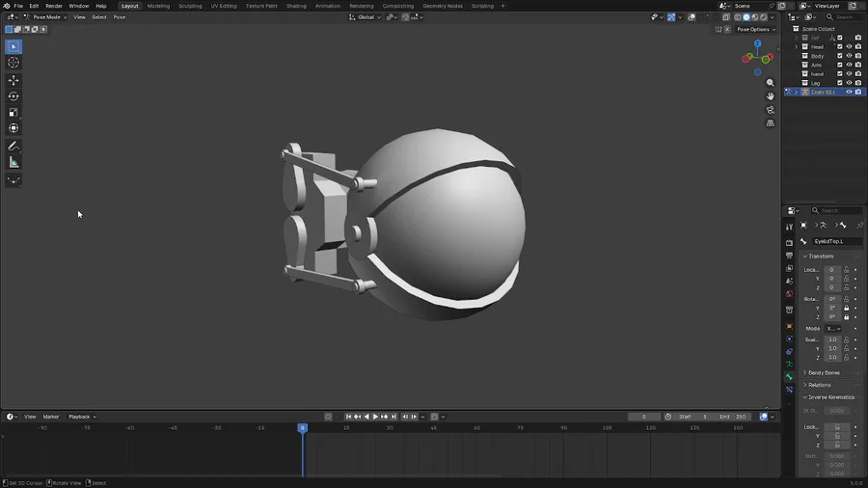Image resolution: width=868 pixels, height=488 pixels.
Task: Switch to the Animation workspace tab
Action: 328,6
